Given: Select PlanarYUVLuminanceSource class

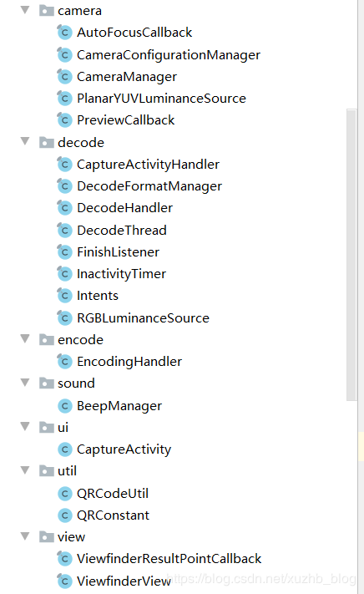Looking at the screenshot, I should [x=162, y=99].
